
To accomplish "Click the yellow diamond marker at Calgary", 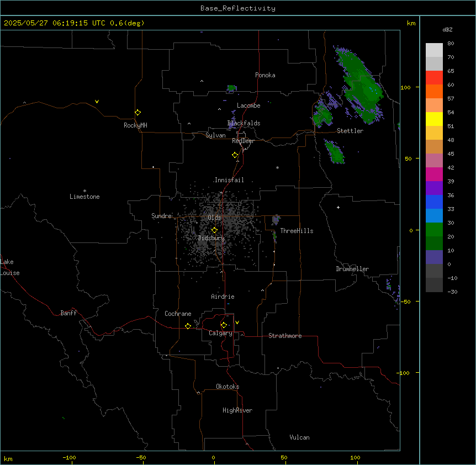I will (224, 325).
